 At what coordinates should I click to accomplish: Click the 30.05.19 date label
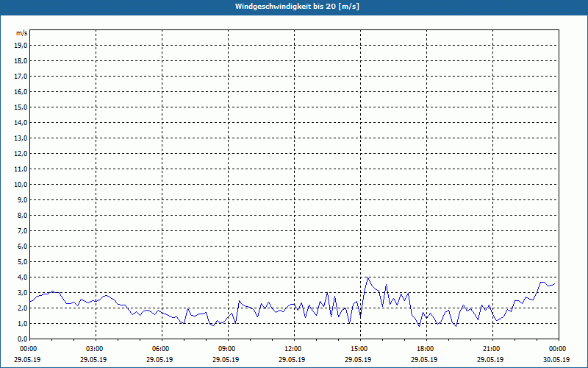(x=556, y=359)
